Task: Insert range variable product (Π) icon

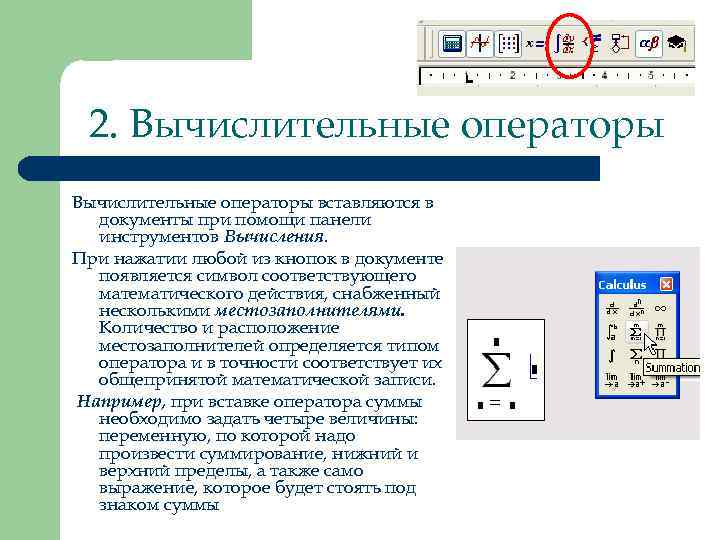Action: click(x=661, y=353)
